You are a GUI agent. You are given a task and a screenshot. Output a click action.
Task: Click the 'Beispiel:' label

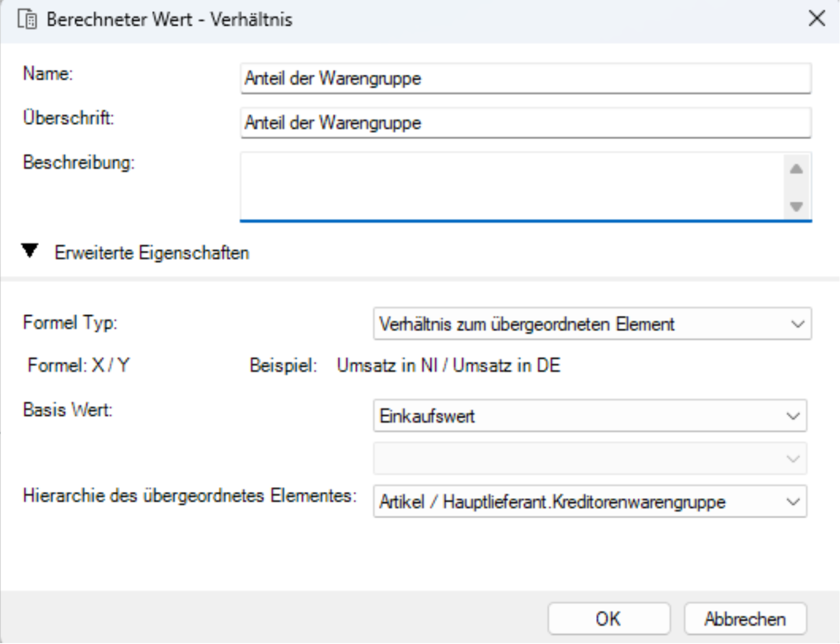pos(283,365)
